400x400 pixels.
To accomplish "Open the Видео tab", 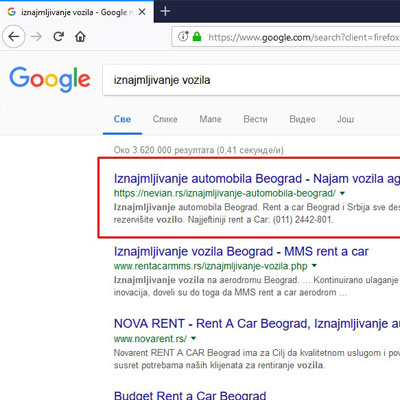I will coord(302,119).
